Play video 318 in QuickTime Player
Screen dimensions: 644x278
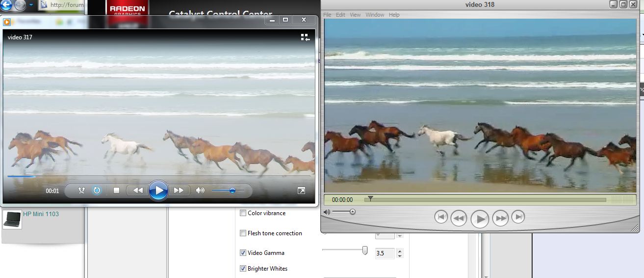480,219
